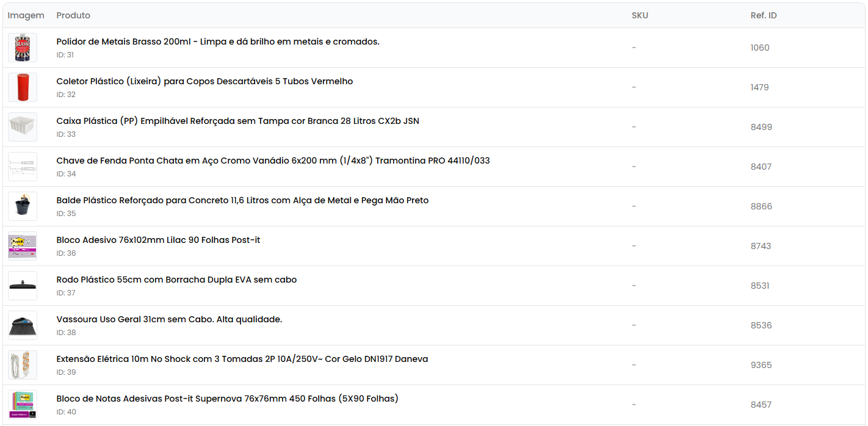This screenshot has height=426, width=868.
Task: Click the Ref. ID column header
Action: (x=764, y=15)
